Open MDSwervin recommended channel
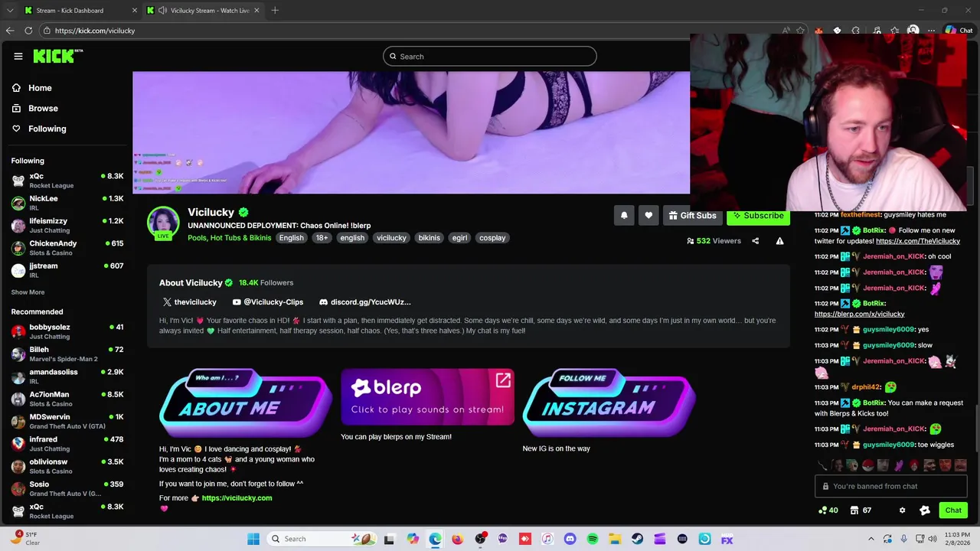Viewport: 980px width, 551px height. (67, 421)
